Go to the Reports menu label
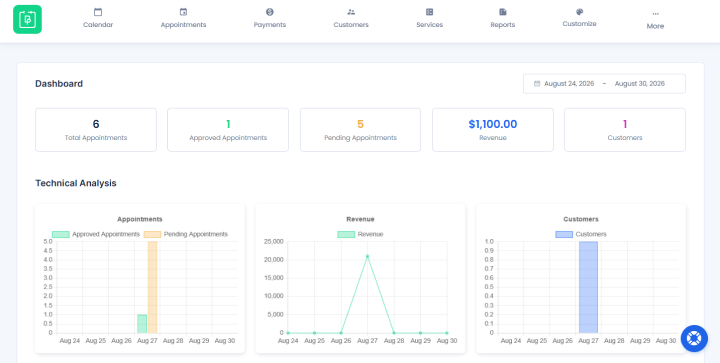This screenshot has width=720, height=363. click(x=502, y=25)
